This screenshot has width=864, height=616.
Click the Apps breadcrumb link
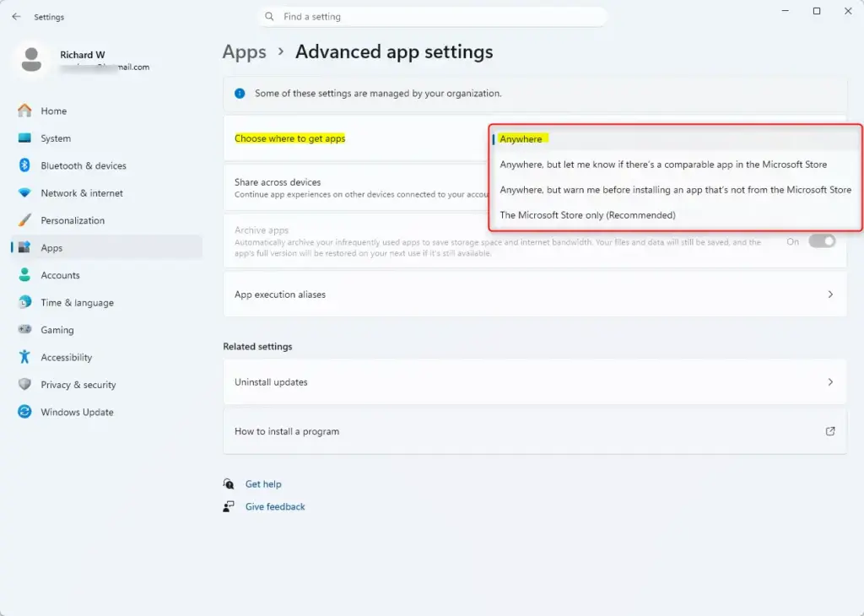tap(244, 51)
